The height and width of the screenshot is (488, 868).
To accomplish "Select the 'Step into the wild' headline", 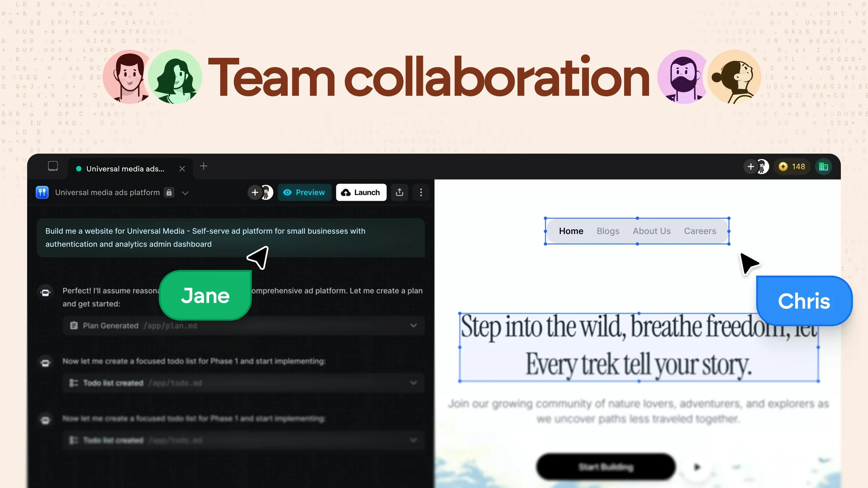I will coord(639,347).
